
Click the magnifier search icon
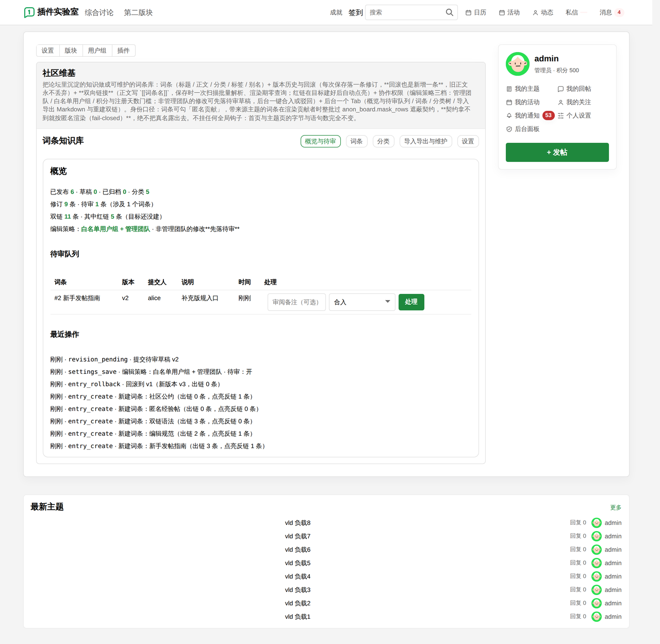tap(450, 12)
